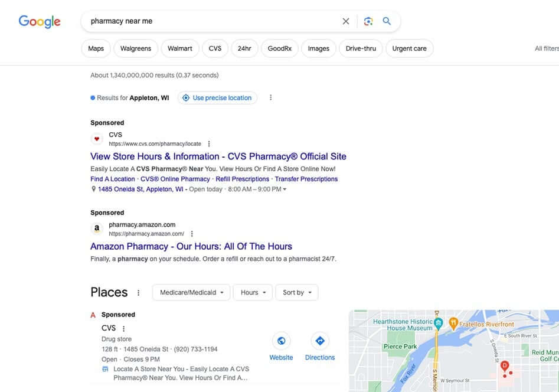Clear the search box with X icon
This screenshot has height=392, width=559.
click(346, 21)
